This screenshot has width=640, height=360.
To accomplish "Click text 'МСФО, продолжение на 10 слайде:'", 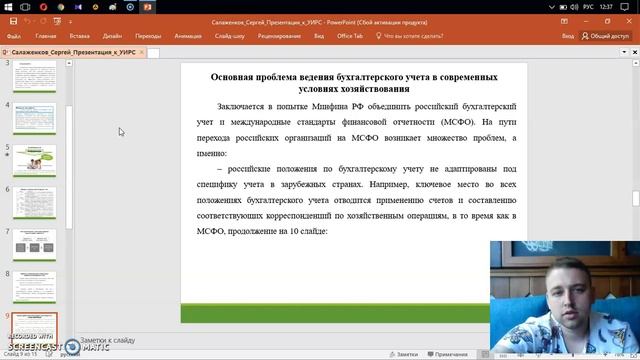I will [x=262, y=231].
